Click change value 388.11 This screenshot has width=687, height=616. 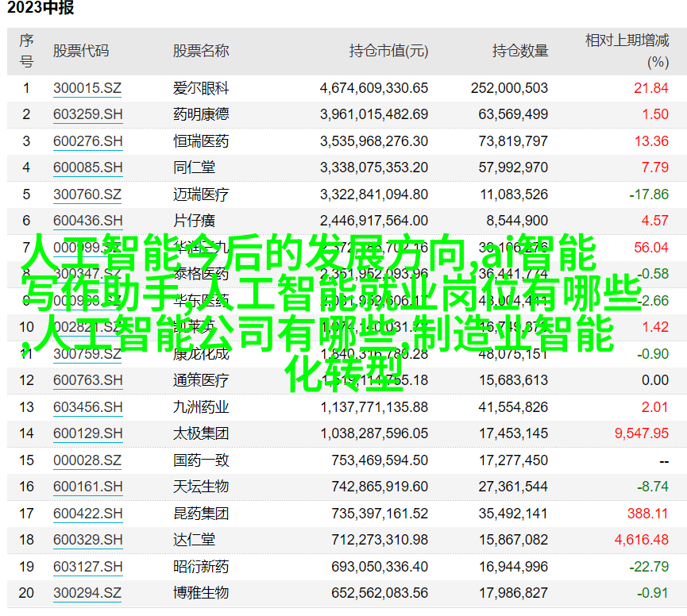(647, 514)
